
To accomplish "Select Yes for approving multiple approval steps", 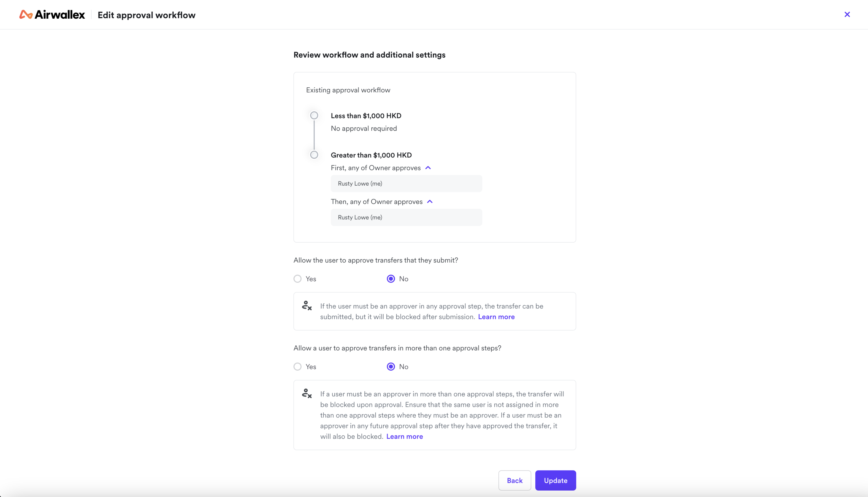I will click(297, 366).
